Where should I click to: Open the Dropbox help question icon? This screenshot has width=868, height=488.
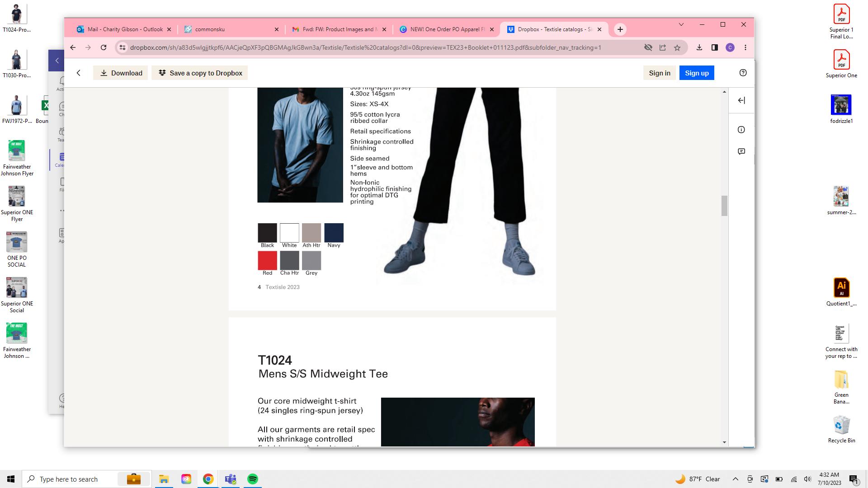[x=743, y=73]
